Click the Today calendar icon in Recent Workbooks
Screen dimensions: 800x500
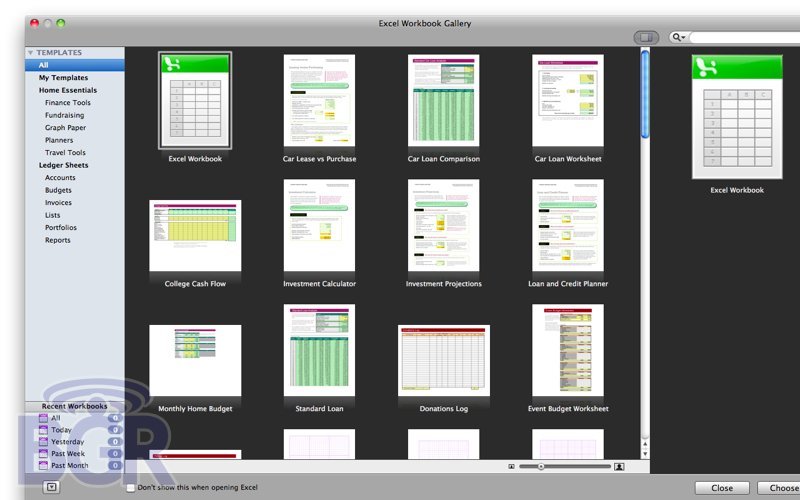pos(42,430)
